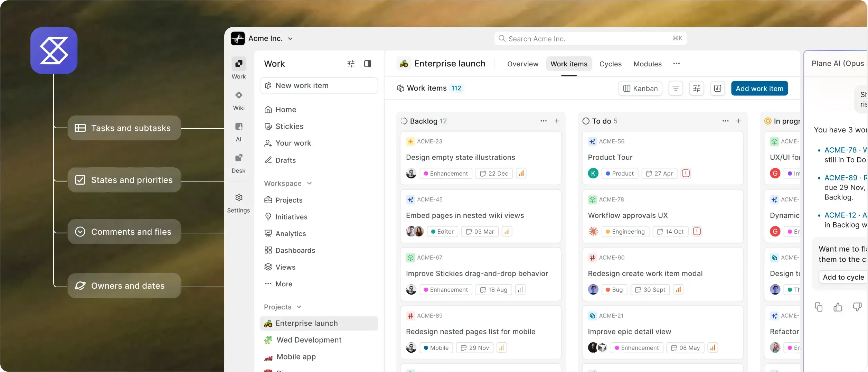Select the Enterprise launch project
The height and width of the screenshot is (372, 868).
(319, 323)
